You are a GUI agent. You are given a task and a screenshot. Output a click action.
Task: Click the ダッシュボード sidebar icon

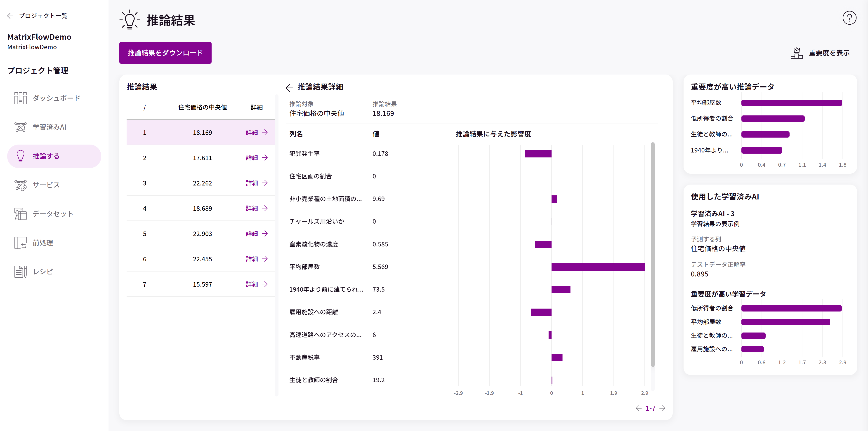point(20,98)
